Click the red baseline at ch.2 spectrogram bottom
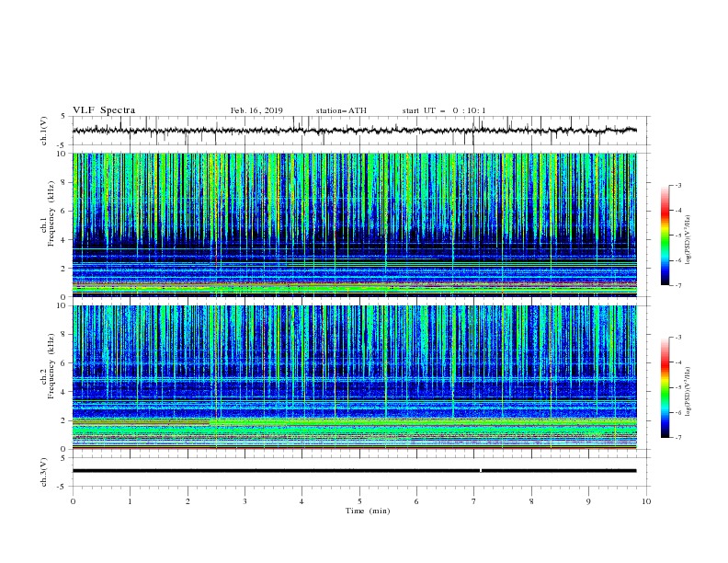 pos(354,448)
